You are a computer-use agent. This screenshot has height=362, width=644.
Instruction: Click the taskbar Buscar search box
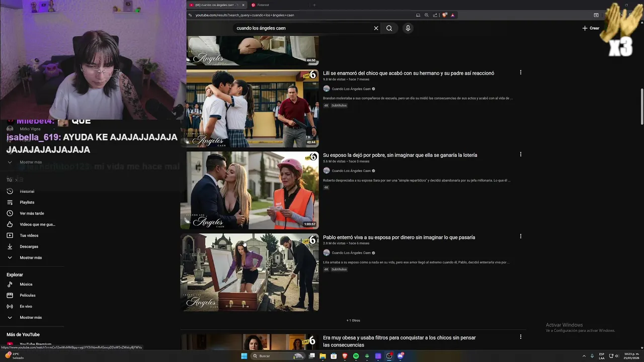click(x=278, y=356)
